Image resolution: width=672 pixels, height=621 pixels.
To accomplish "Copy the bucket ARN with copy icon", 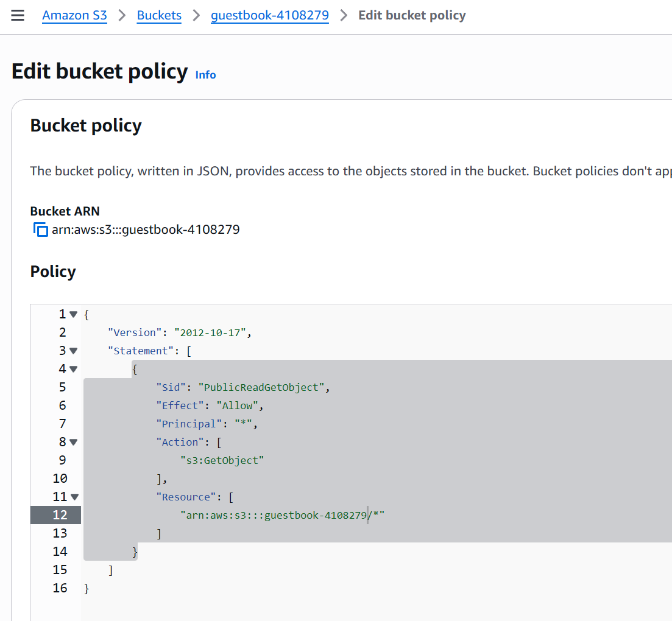I will [40, 230].
